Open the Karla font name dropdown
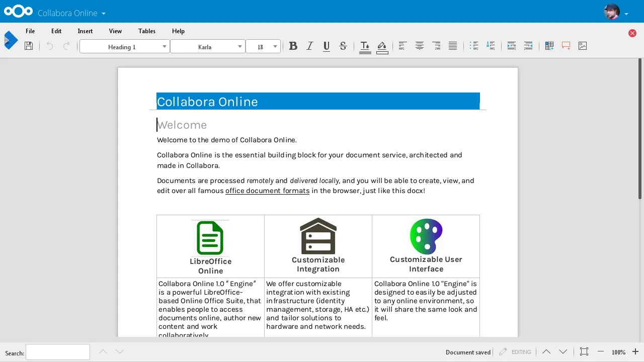 point(207,47)
